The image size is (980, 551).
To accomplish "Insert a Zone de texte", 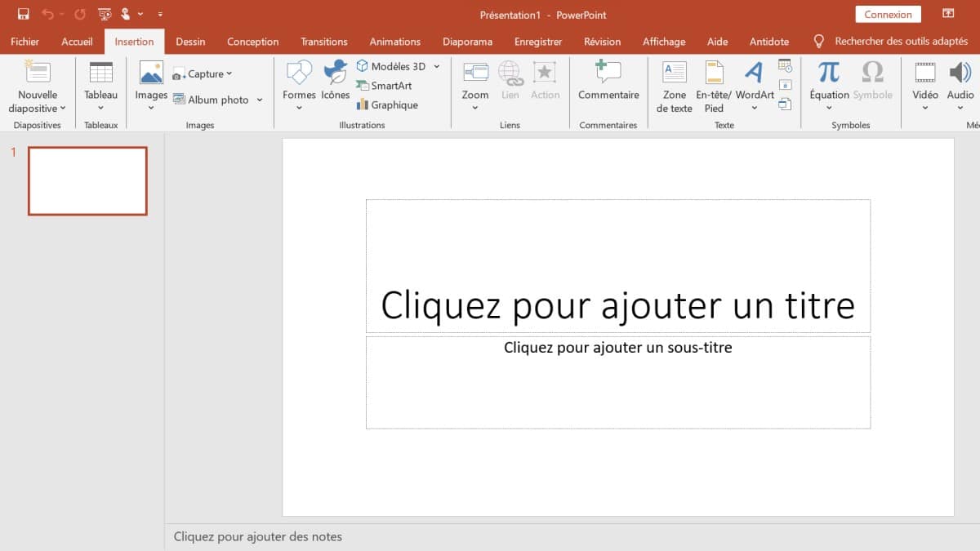I will 675,73.
